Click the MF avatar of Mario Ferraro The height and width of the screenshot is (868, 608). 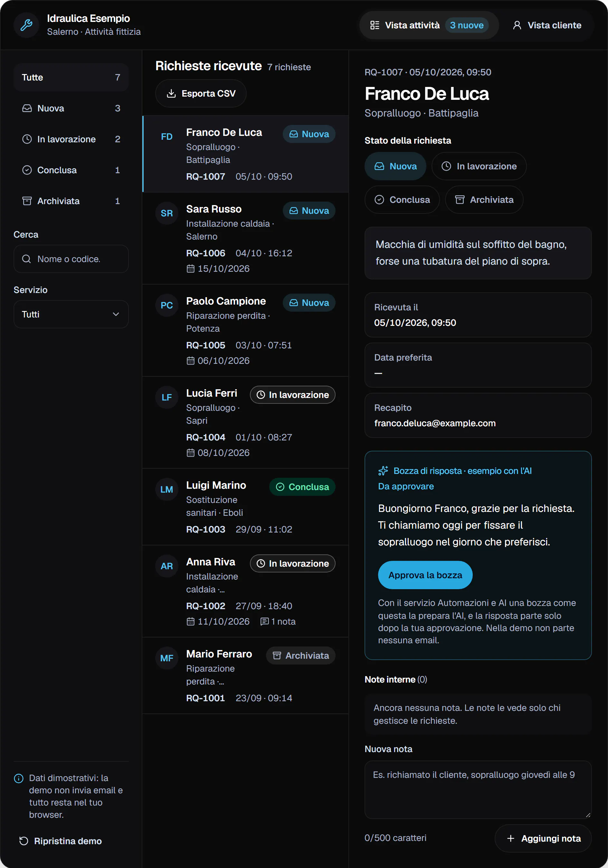tap(167, 658)
